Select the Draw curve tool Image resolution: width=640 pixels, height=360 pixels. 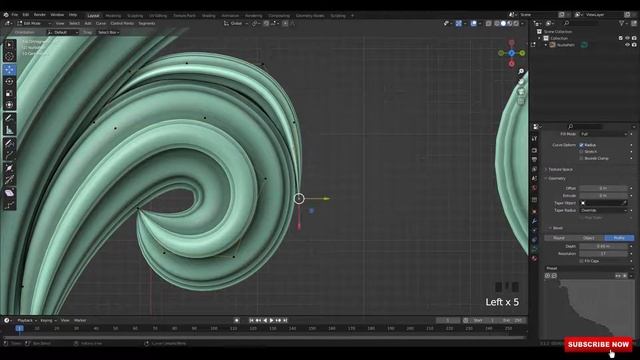pos(9,143)
